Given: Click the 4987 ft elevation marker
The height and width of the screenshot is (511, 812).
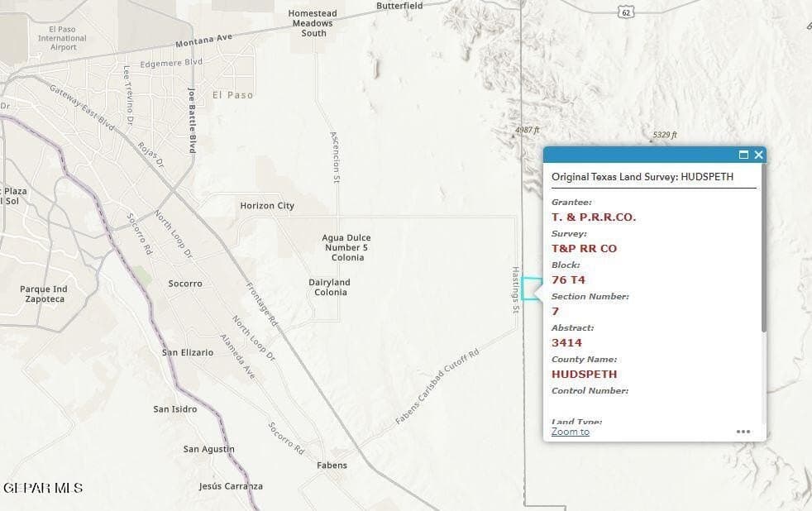Looking at the screenshot, I should point(527,129).
